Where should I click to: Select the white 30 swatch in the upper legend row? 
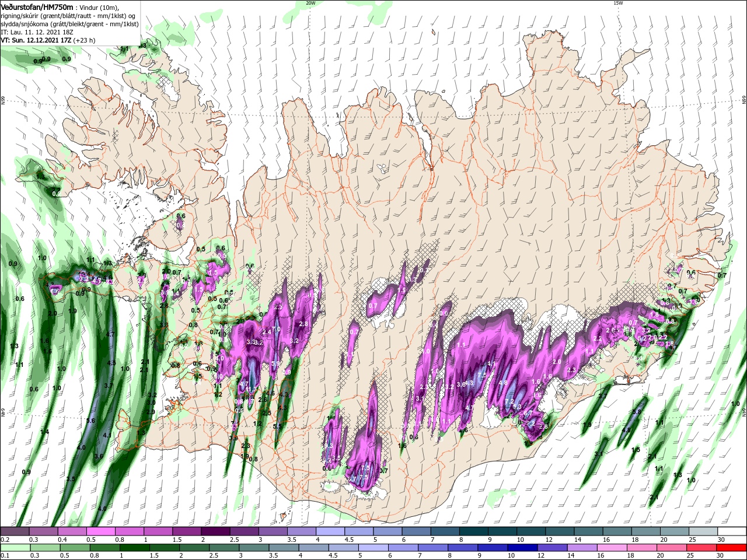(x=731, y=531)
